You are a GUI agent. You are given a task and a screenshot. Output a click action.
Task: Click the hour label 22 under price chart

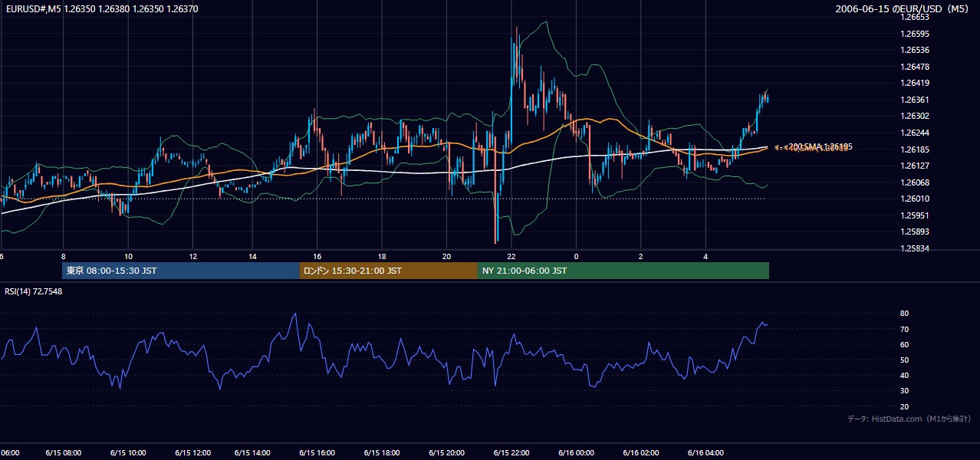click(x=511, y=256)
